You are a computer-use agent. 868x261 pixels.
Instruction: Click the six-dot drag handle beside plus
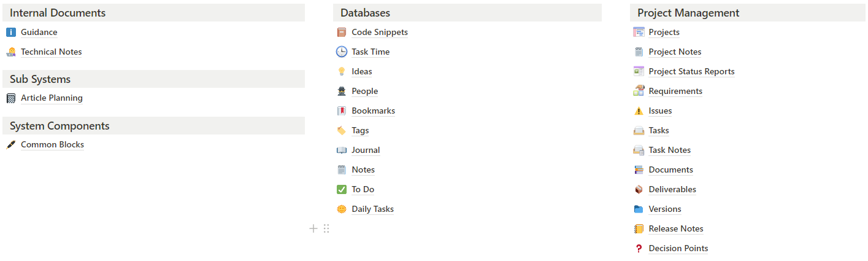tap(326, 228)
